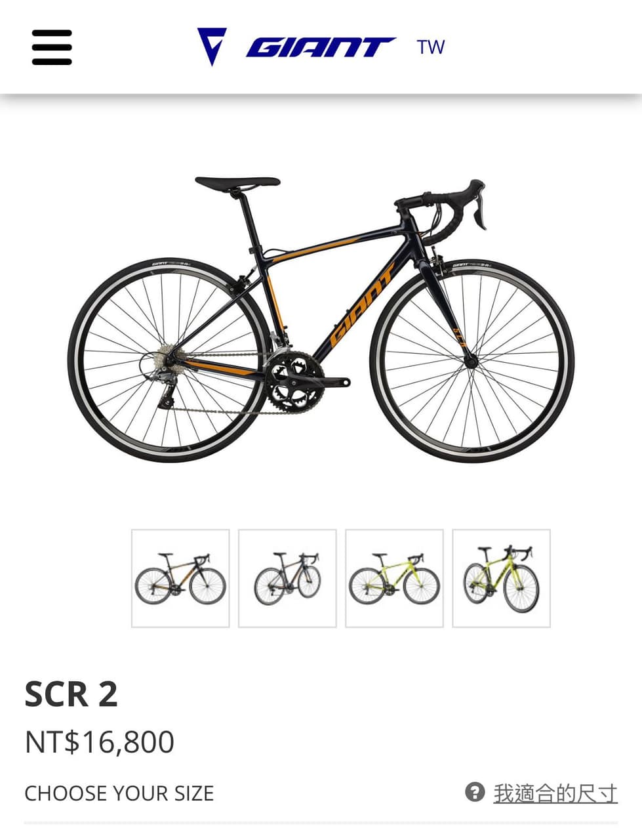Click the question mark help icon
642x840 pixels.
[475, 792]
